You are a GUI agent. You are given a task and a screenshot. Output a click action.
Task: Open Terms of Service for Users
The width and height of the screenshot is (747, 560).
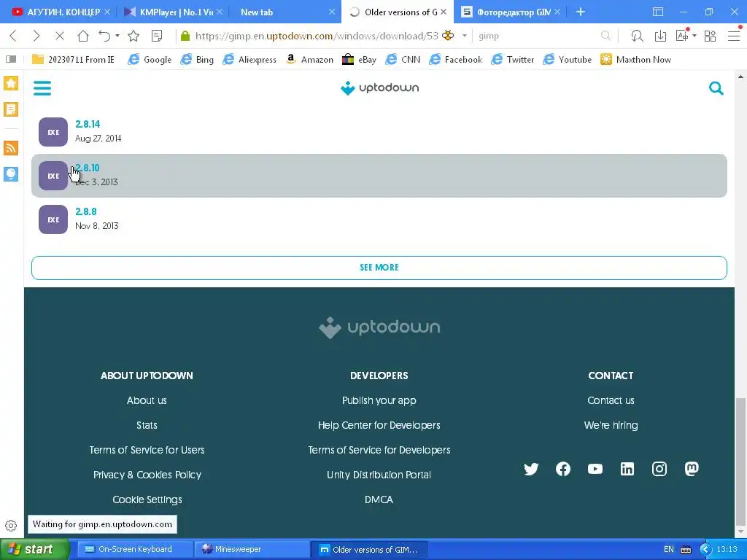click(147, 450)
